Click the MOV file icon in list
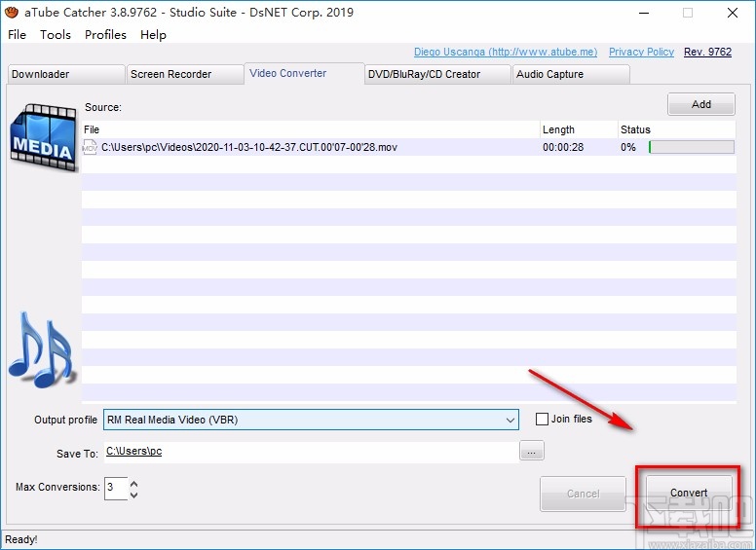 (91, 148)
